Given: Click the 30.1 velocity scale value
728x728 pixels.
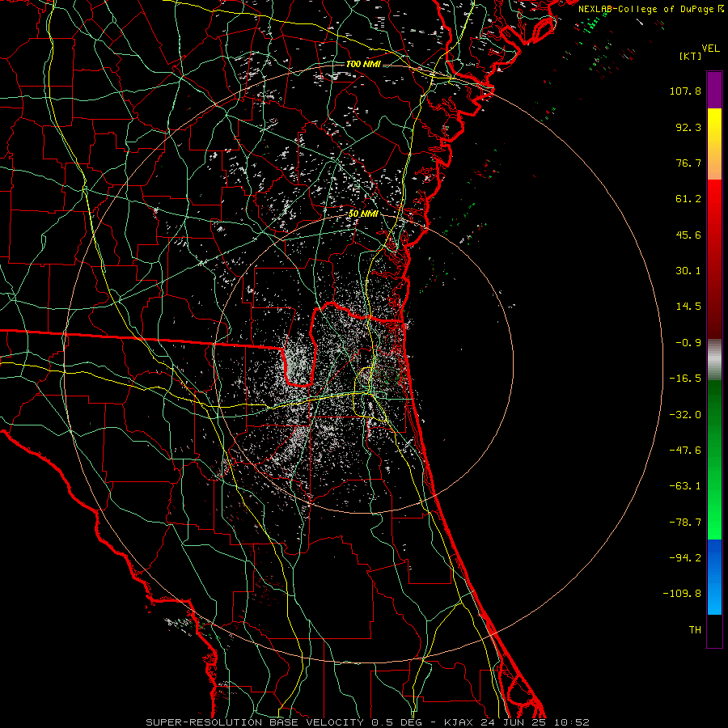Looking at the screenshot, I should (688, 271).
